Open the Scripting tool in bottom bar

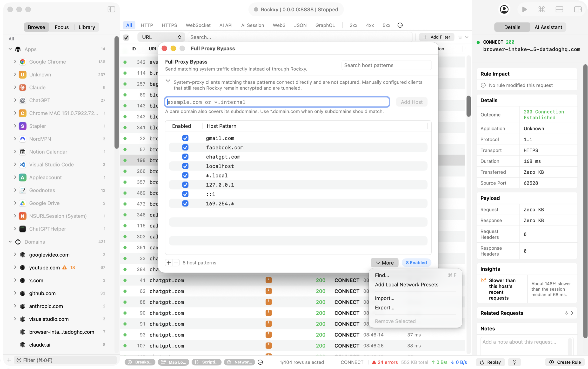click(207, 362)
